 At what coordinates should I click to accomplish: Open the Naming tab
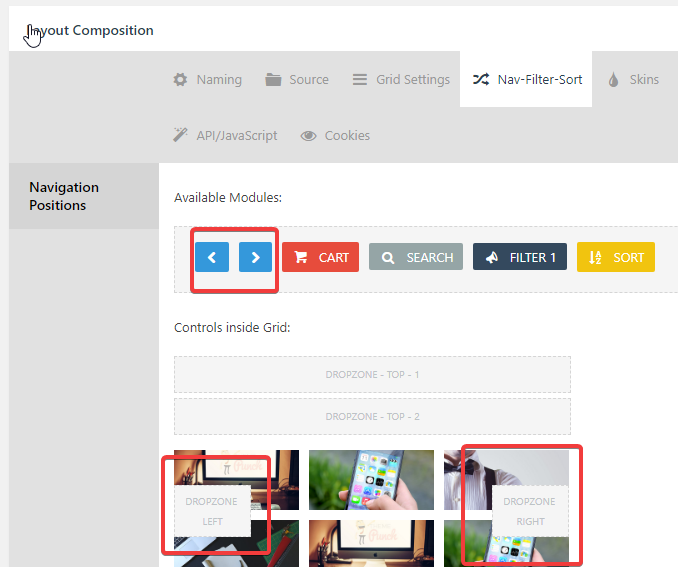pos(208,80)
